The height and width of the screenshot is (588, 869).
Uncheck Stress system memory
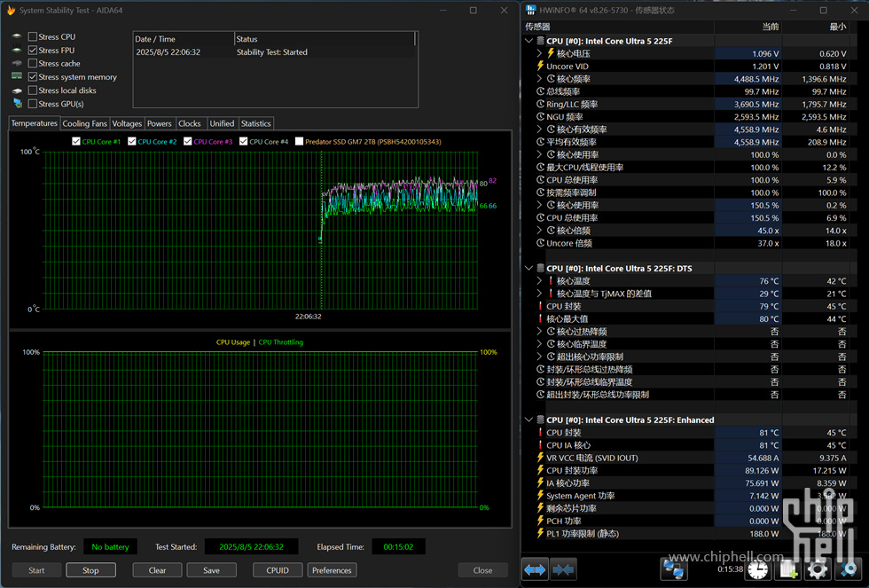coord(33,76)
